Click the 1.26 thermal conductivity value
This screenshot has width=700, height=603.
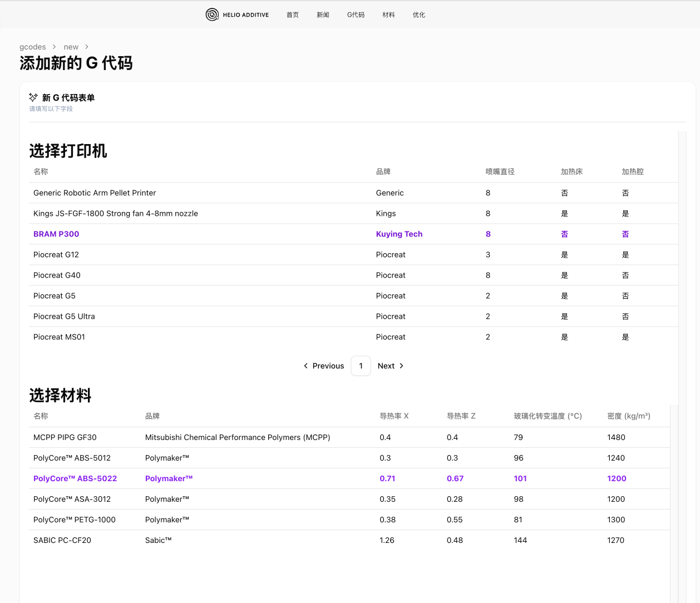coord(387,540)
